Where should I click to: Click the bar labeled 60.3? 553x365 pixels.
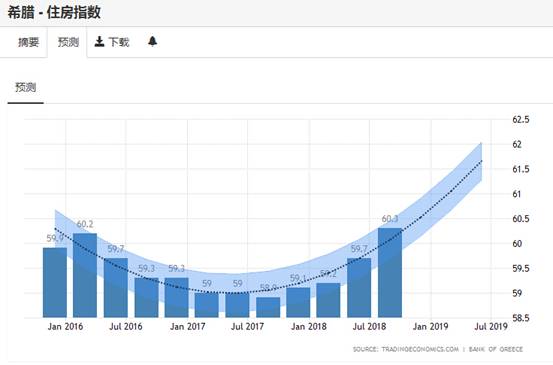pos(390,273)
